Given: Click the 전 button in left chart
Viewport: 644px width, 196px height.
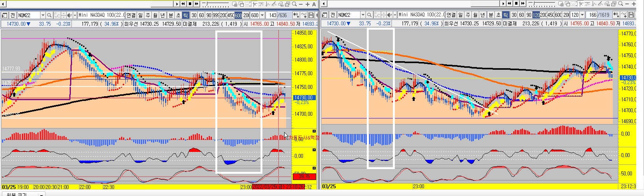Looking at the screenshot, I should (12, 15).
